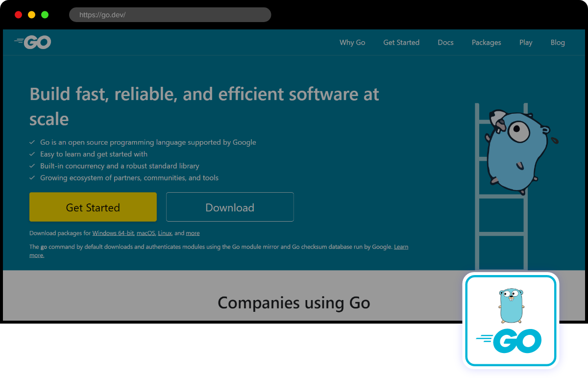
Task: Click the 'Growing ecosystem of partners' line
Action: point(129,177)
